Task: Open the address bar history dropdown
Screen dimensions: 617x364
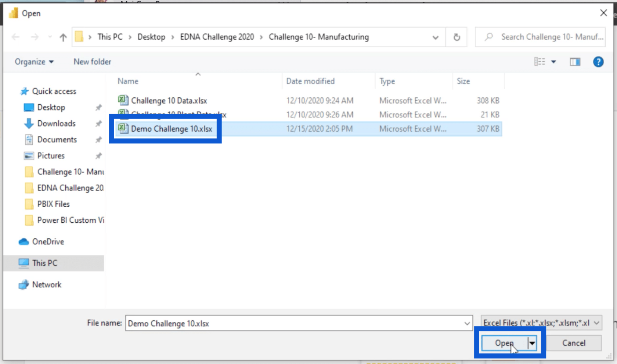Action: (436, 37)
